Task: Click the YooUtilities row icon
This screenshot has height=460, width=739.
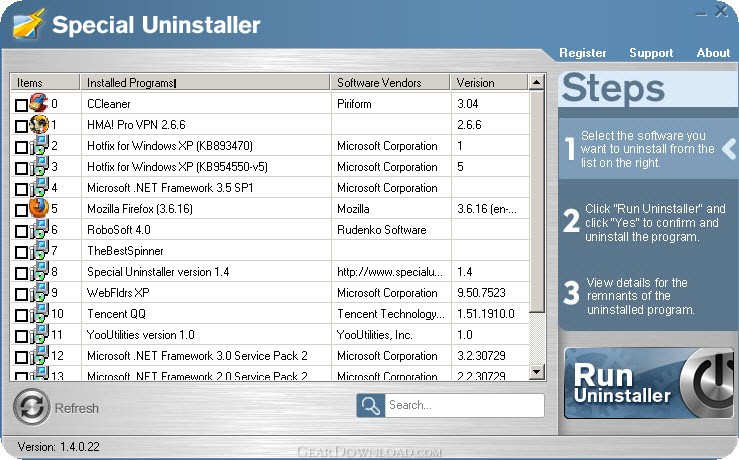Action: (x=39, y=334)
